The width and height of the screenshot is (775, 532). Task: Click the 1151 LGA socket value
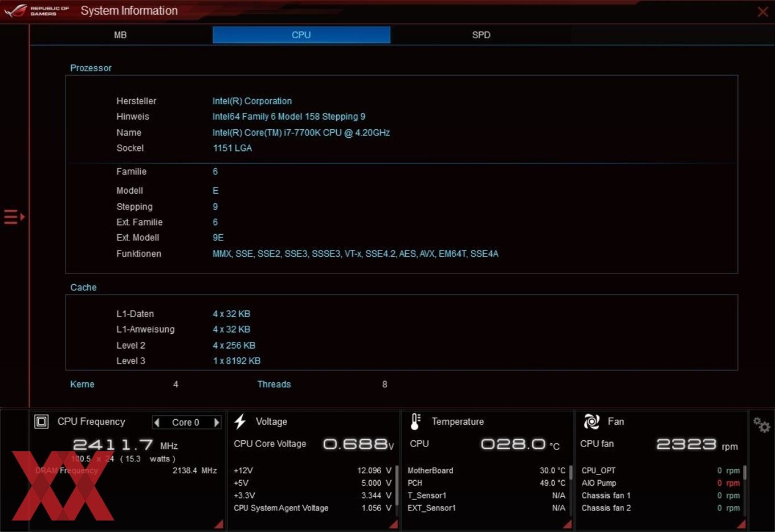[232, 148]
